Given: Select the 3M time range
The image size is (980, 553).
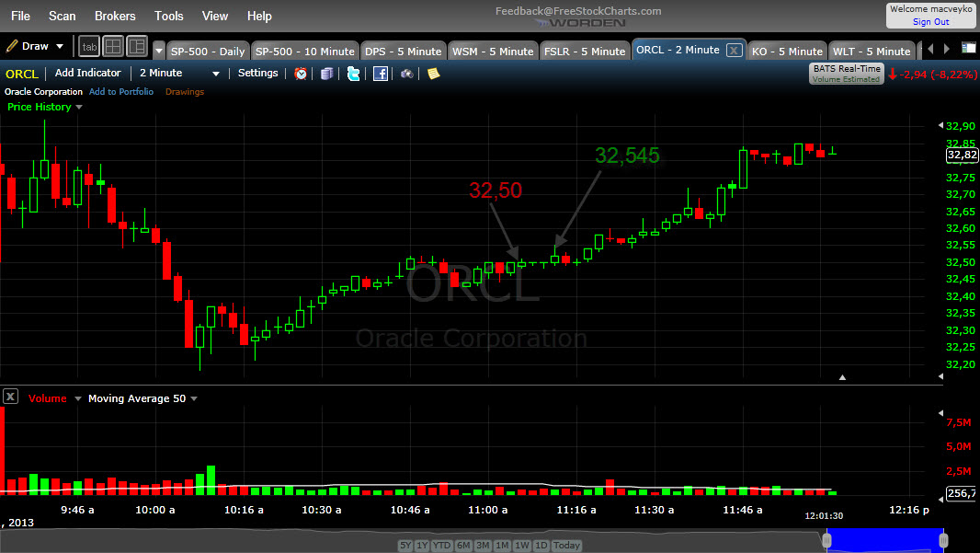Looking at the screenshot, I should [x=483, y=546].
